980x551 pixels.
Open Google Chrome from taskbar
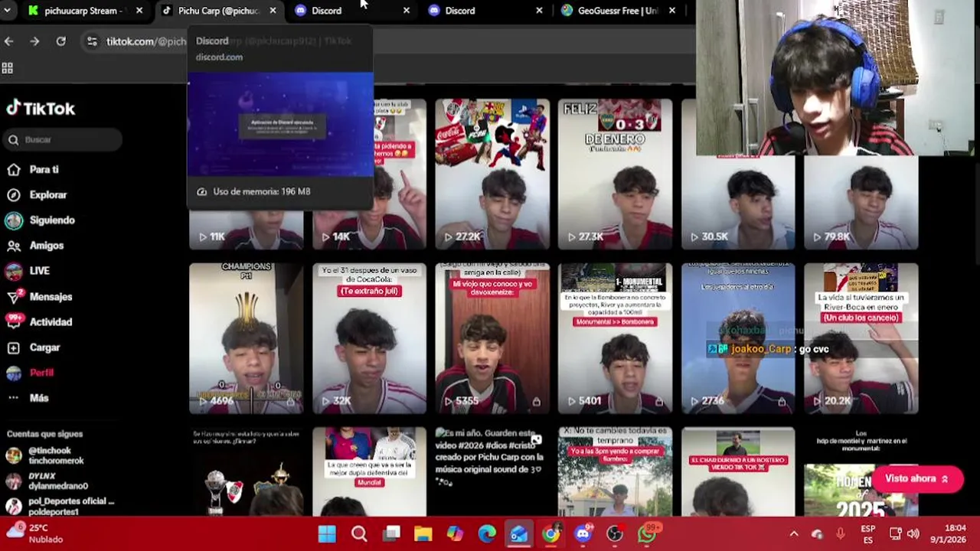[551, 534]
